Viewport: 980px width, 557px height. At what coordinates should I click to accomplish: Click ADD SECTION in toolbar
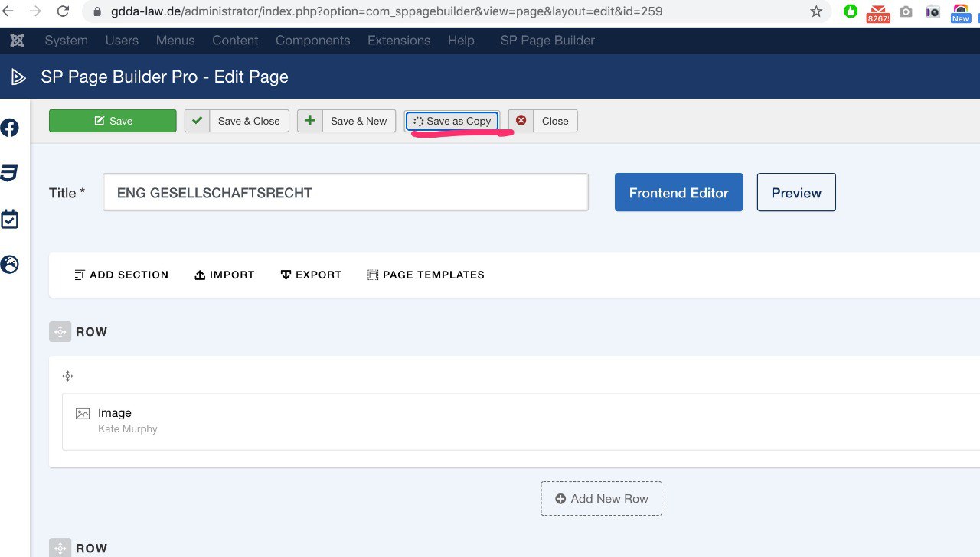pos(121,275)
